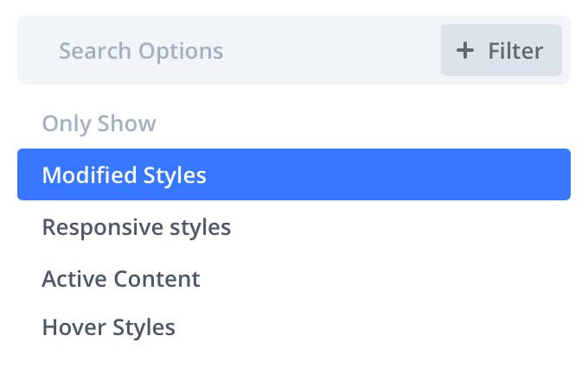Screen dimensions: 588x380
Task: Collapse the filter list using the Filter button
Action: pos(502,50)
